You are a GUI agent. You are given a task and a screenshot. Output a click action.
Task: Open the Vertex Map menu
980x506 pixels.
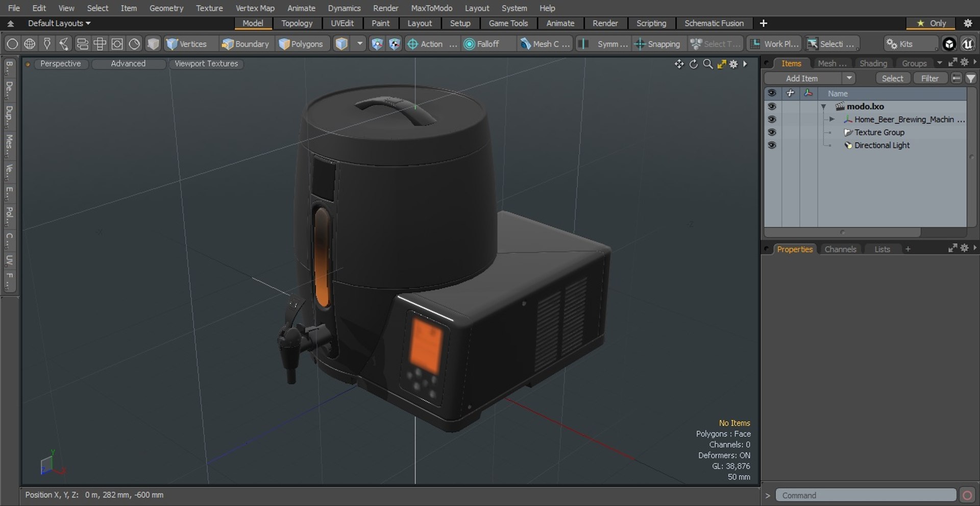255,8
